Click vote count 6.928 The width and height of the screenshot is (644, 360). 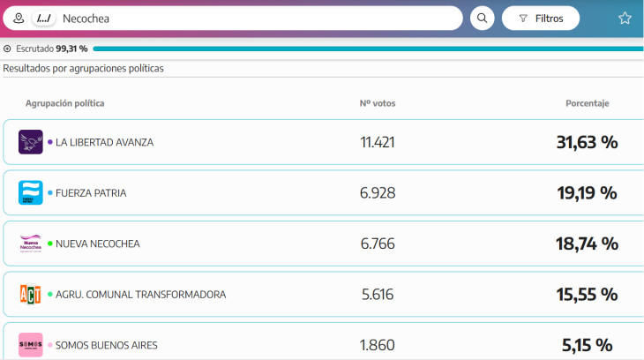coord(378,192)
